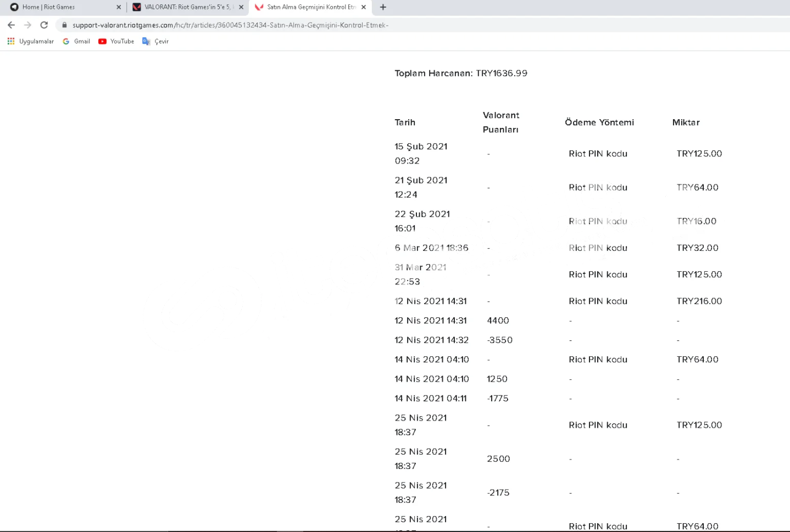Screen dimensions: 790x532
Task: Go forward to the next page
Action: point(27,25)
